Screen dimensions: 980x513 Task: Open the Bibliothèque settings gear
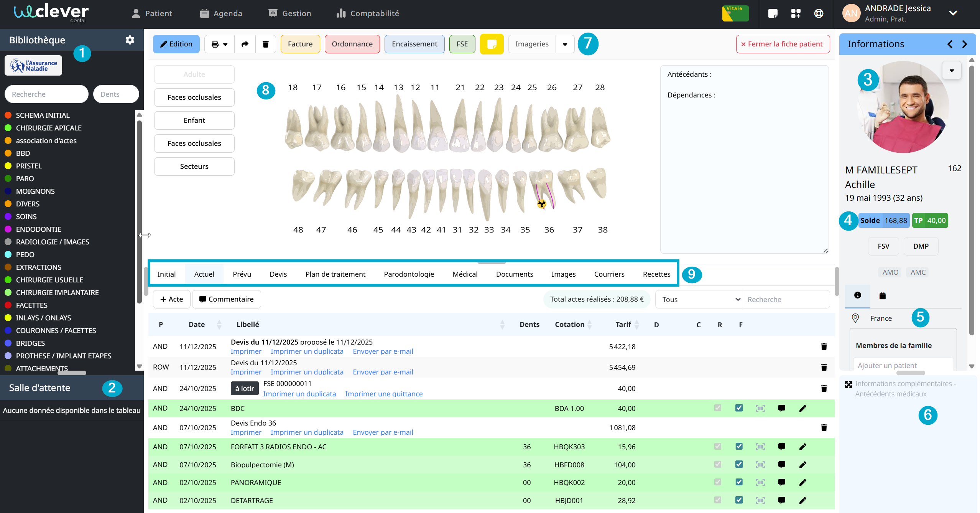click(130, 40)
